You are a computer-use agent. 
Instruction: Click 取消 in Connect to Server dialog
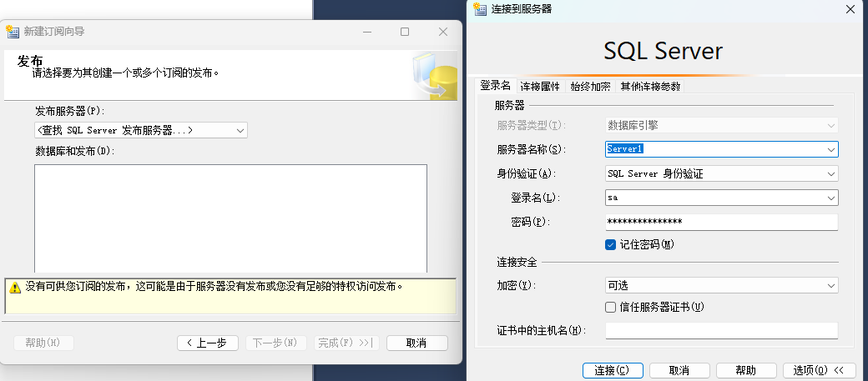coord(679,370)
